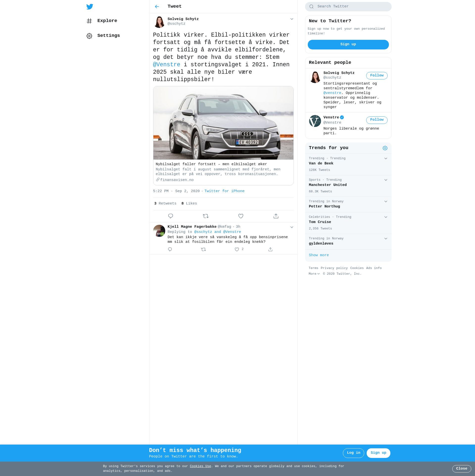
Task: View the 3 Retweets list
Action: click(165, 204)
